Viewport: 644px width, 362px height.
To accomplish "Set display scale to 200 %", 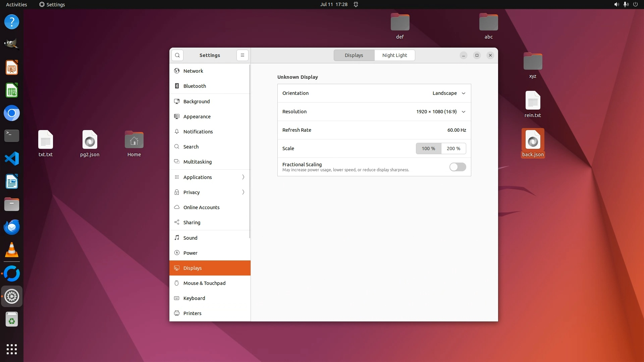I will pos(453,148).
